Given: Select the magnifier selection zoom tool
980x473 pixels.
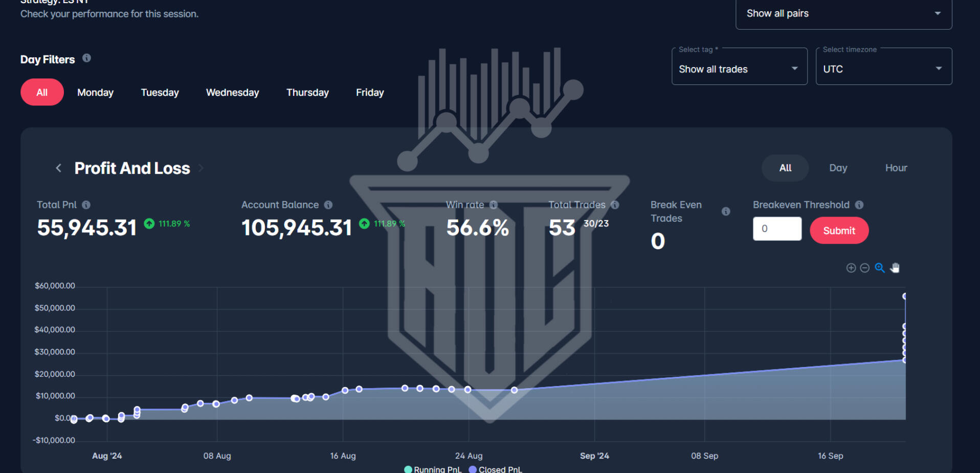Looking at the screenshot, I should [x=880, y=268].
